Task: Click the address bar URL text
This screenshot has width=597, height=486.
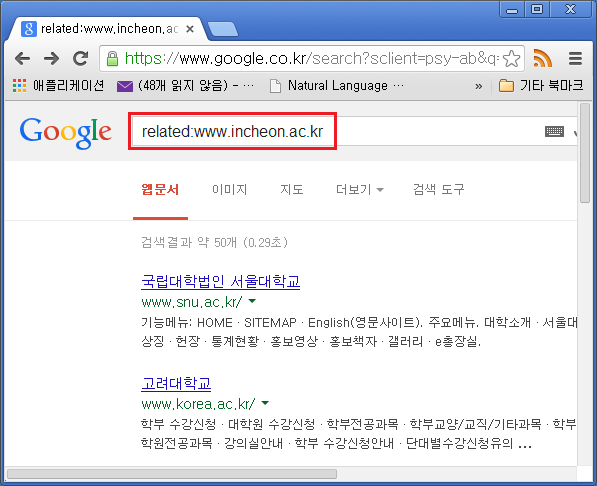Action: coord(311,59)
